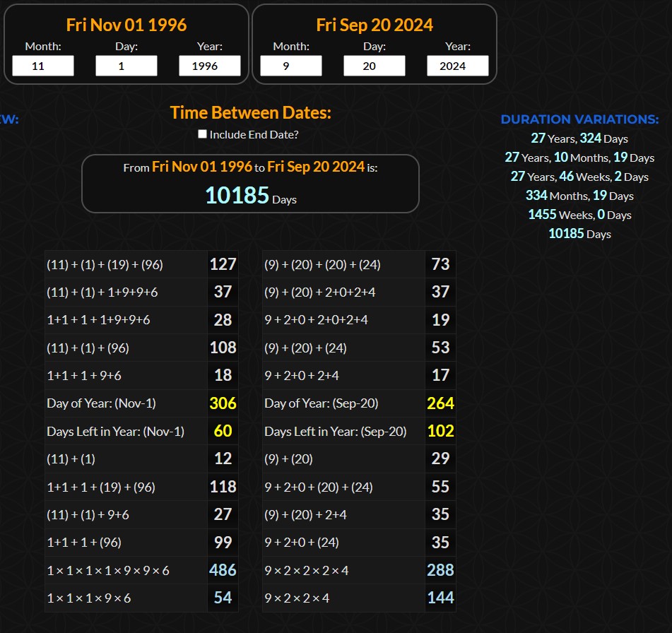Click the end date Month field showing 9
672x633 pixels.
(x=291, y=66)
